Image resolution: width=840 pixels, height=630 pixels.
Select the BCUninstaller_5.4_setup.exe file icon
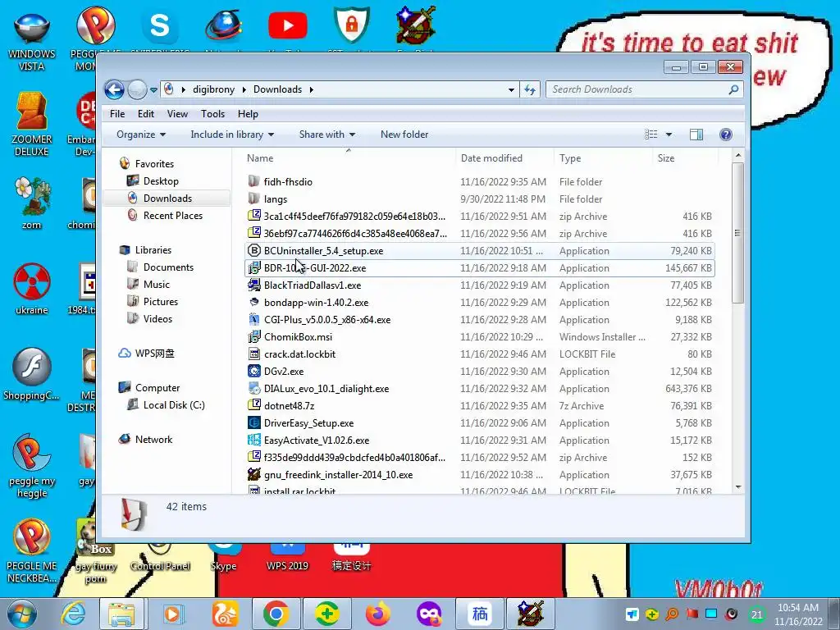[x=254, y=251]
